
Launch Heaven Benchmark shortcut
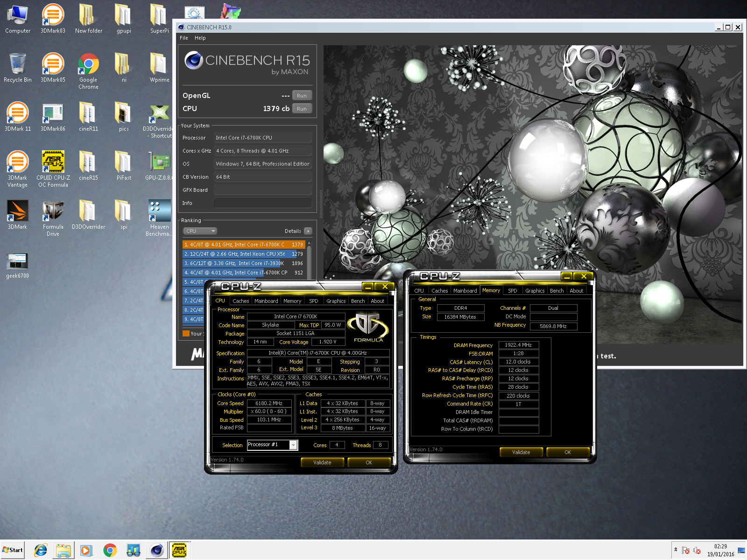pyautogui.click(x=159, y=218)
